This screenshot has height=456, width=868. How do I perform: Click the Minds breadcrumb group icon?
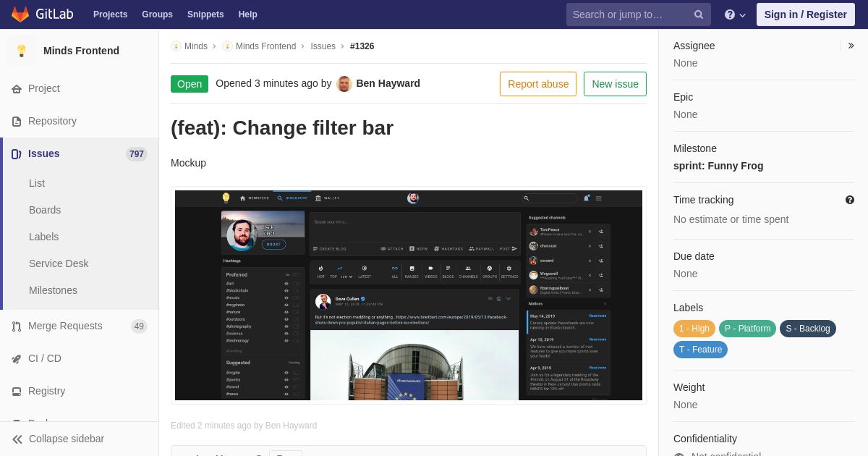[176, 46]
